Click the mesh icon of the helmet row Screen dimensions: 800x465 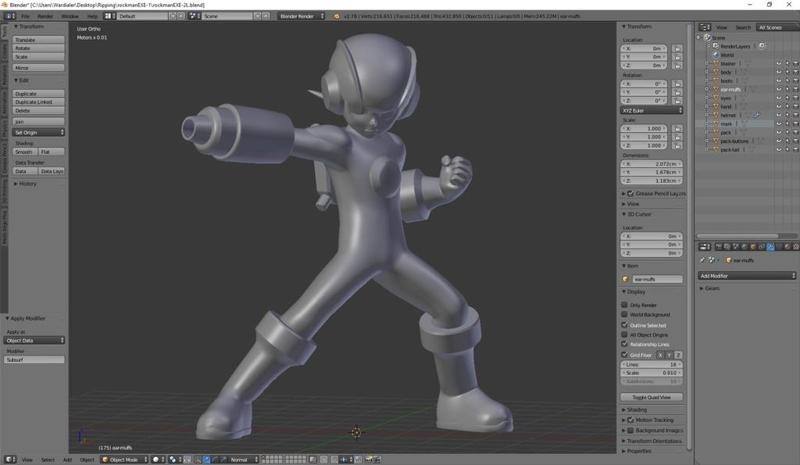(716, 115)
